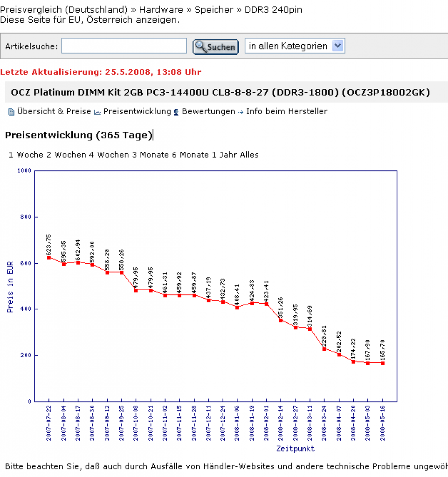Click the 602,94 data point
The image size is (448, 477).
click(78, 263)
